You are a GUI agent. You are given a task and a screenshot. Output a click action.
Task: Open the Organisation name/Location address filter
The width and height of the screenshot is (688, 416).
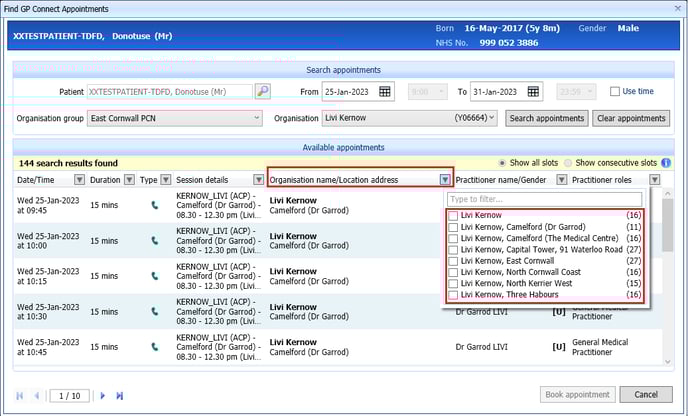(444, 180)
